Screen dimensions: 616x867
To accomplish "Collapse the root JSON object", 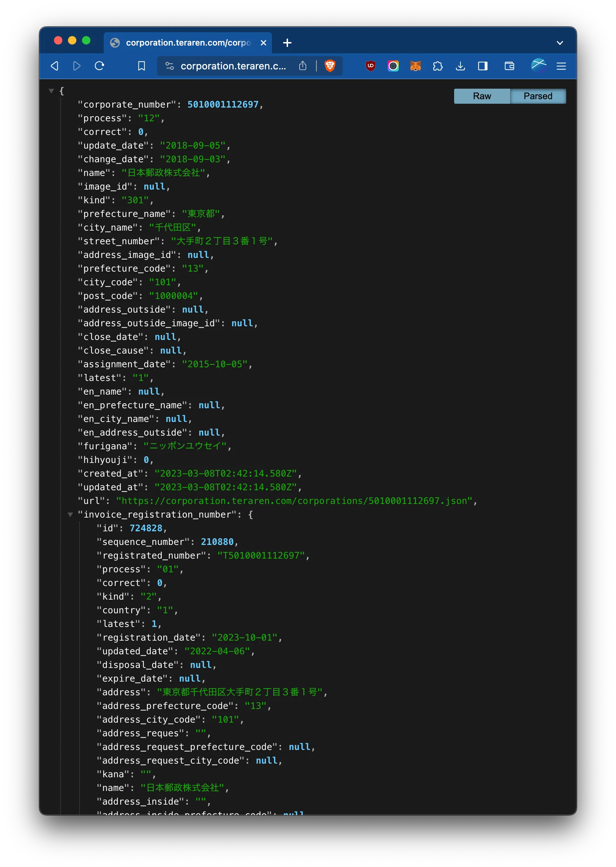I will coord(51,91).
